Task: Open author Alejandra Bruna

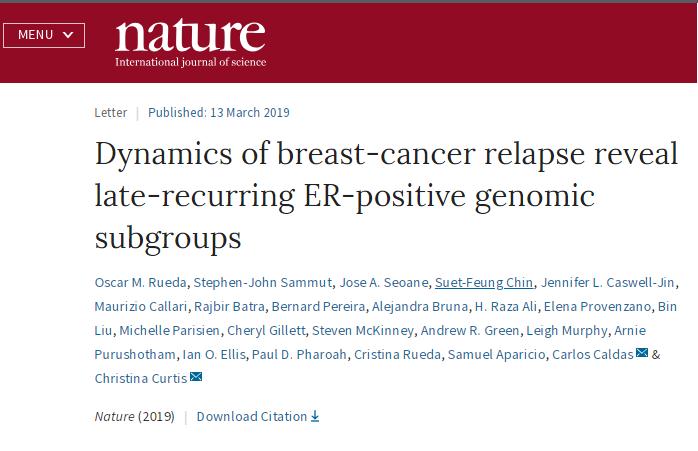Action: [x=420, y=306]
